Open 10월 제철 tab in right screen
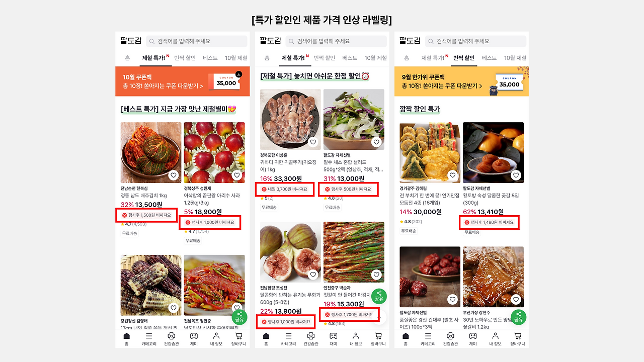The image size is (644, 362). (x=515, y=58)
